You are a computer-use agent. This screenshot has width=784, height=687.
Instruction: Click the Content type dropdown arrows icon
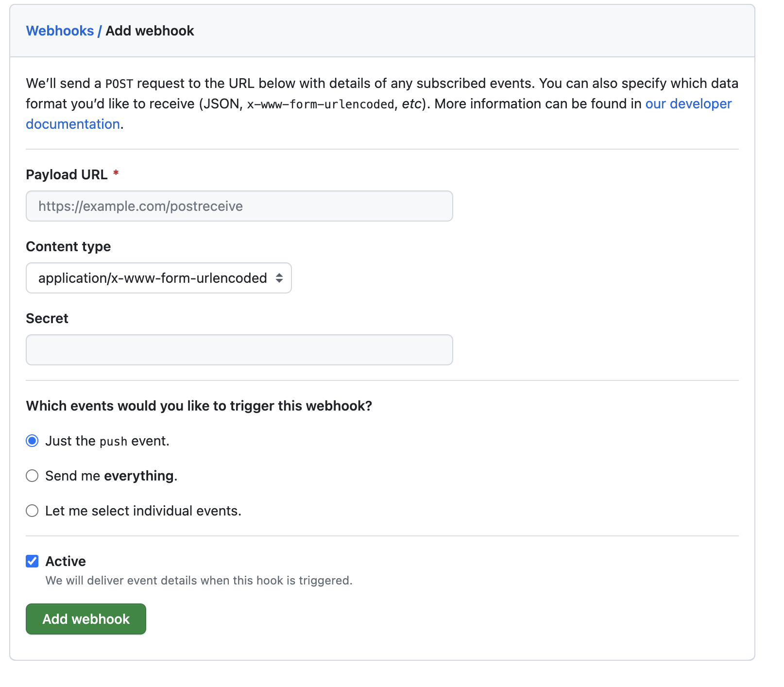[x=279, y=278]
